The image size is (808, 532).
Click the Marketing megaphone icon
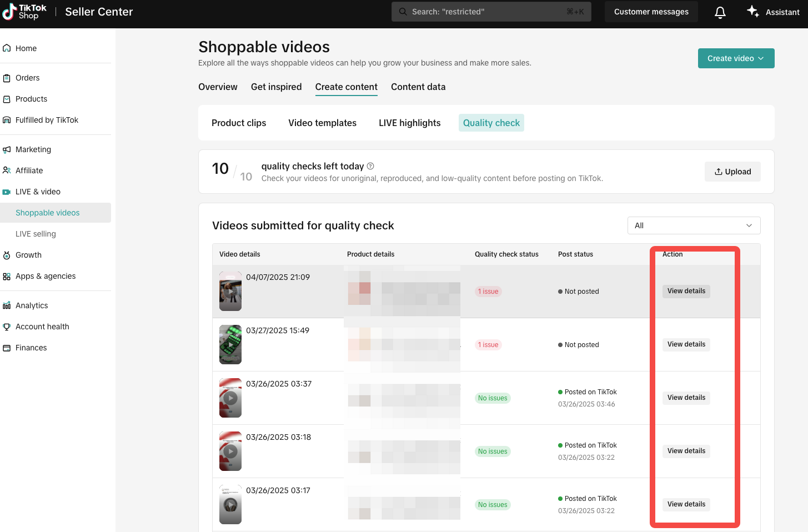[7, 149]
